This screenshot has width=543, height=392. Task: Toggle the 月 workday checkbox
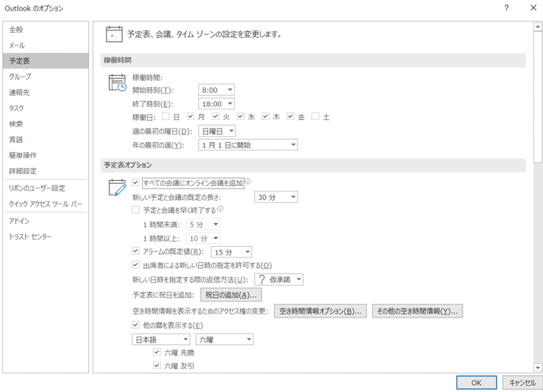click(x=191, y=117)
